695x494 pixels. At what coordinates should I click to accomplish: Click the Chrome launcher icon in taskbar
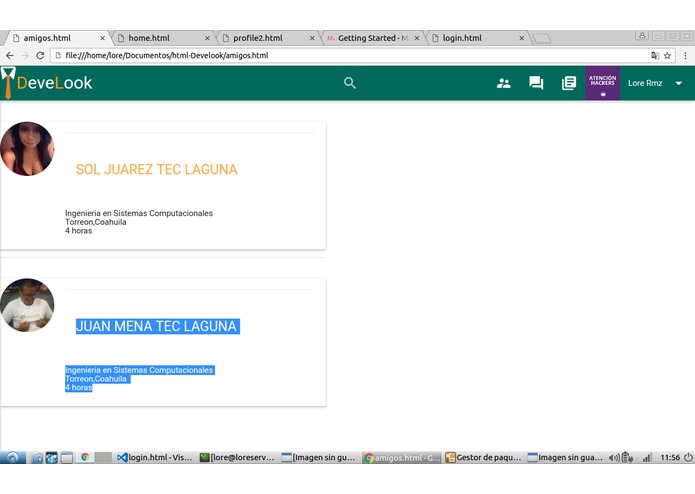pos(85,457)
